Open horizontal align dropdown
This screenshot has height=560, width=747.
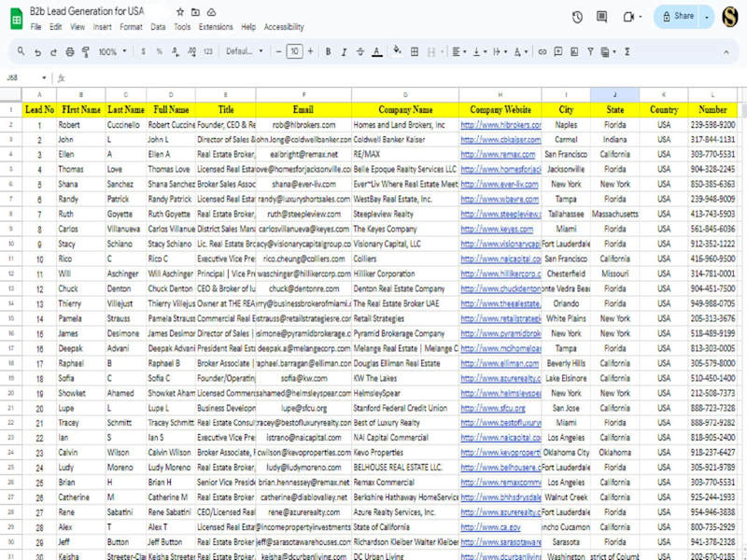coord(458,51)
